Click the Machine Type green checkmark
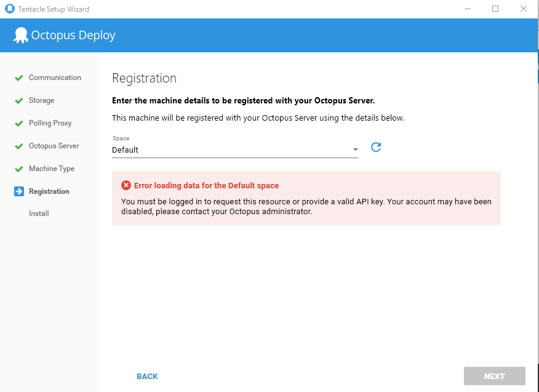The height and width of the screenshot is (392, 539). [19, 169]
